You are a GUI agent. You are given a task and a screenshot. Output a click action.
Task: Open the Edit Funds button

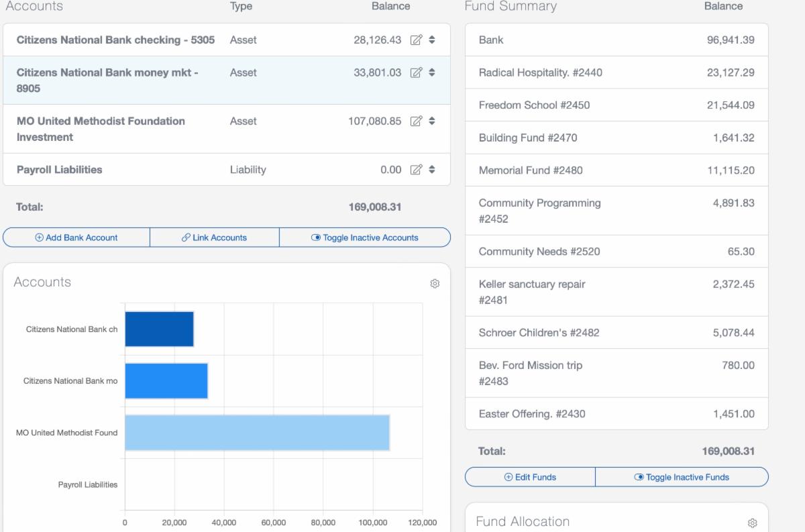coord(530,477)
